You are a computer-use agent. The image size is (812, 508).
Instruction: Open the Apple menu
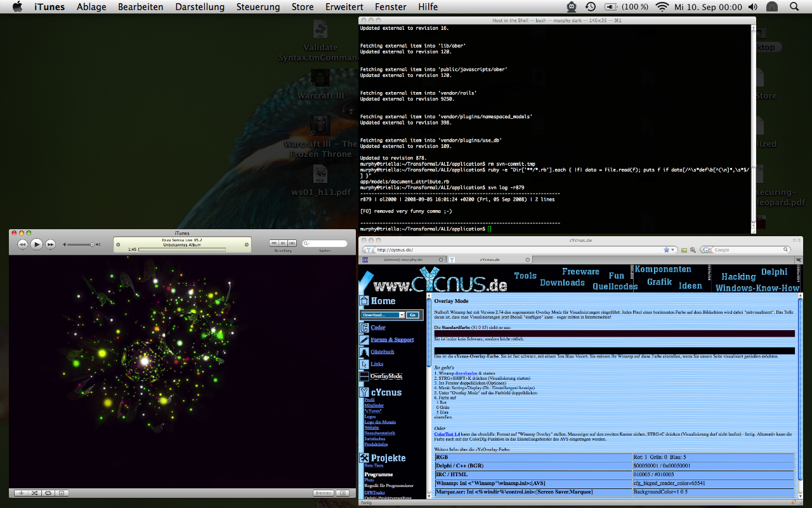pos(17,7)
